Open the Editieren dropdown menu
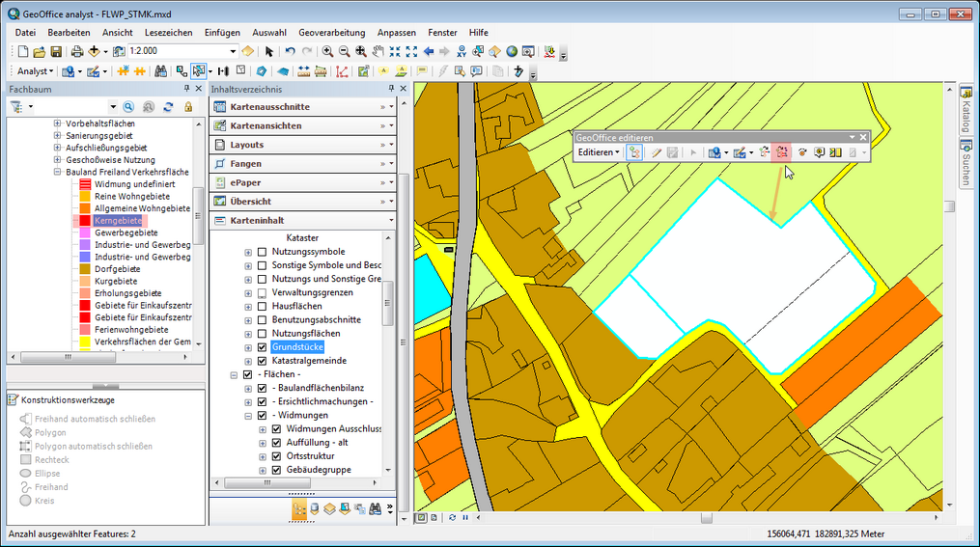 click(x=599, y=152)
